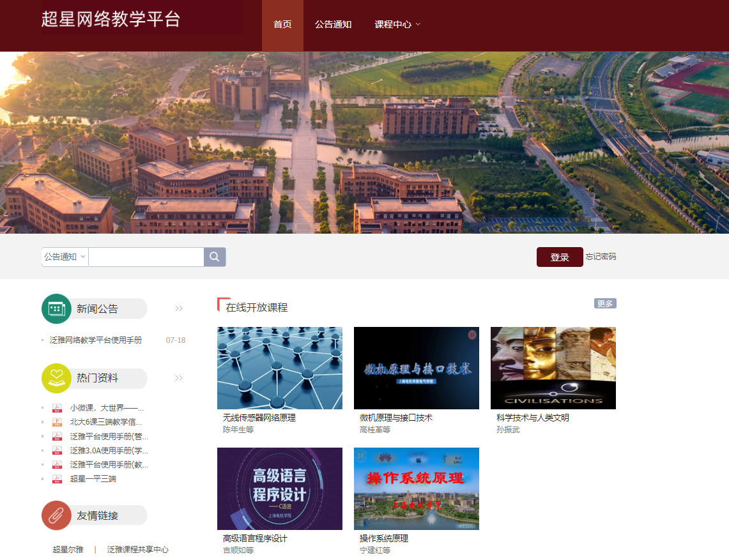Open the 泛雅网络教学平台使用手册 announcement
Viewport: 729px width, 560px height.
[x=96, y=340]
